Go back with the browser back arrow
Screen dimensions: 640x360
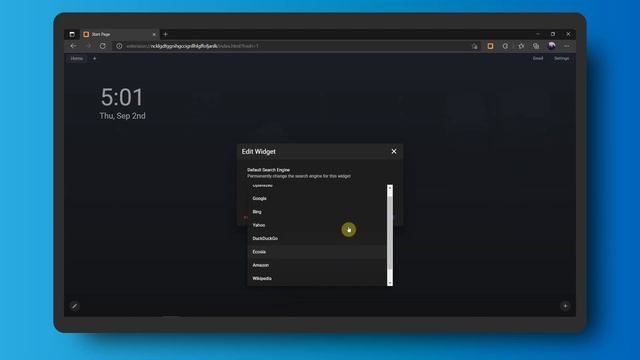(x=73, y=46)
